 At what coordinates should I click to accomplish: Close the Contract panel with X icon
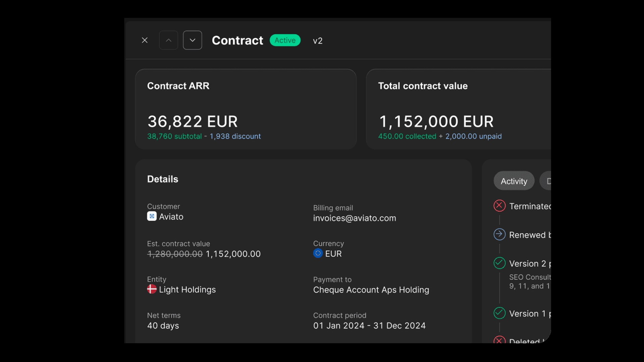[145, 40]
